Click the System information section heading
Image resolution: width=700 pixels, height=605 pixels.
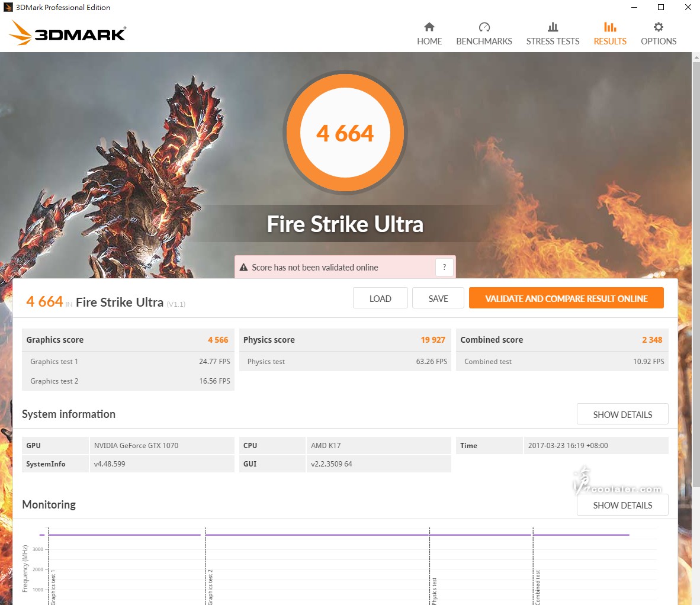pos(69,414)
